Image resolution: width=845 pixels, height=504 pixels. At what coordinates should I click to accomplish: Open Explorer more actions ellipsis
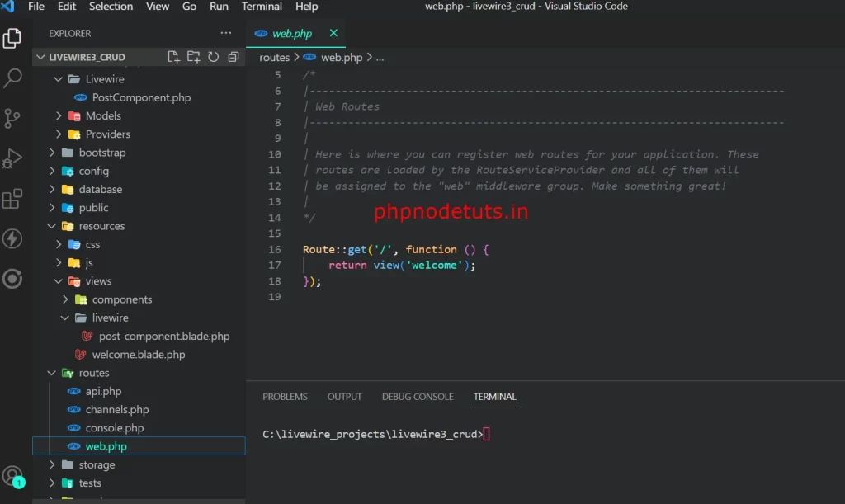pyautogui.click(x=226, y=33)
